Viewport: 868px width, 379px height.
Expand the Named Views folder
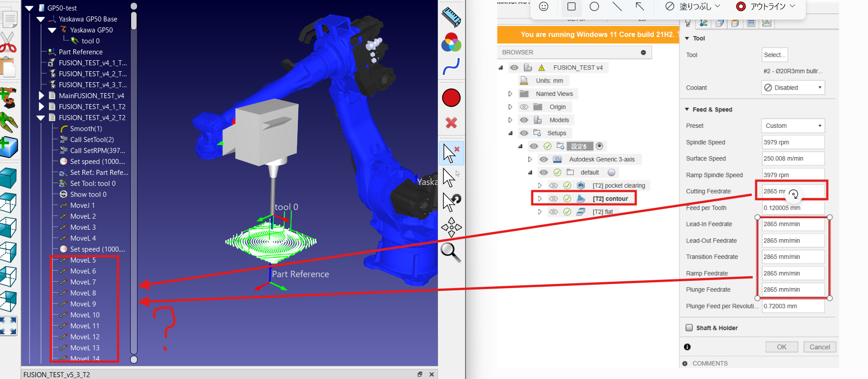pos(510,94)
